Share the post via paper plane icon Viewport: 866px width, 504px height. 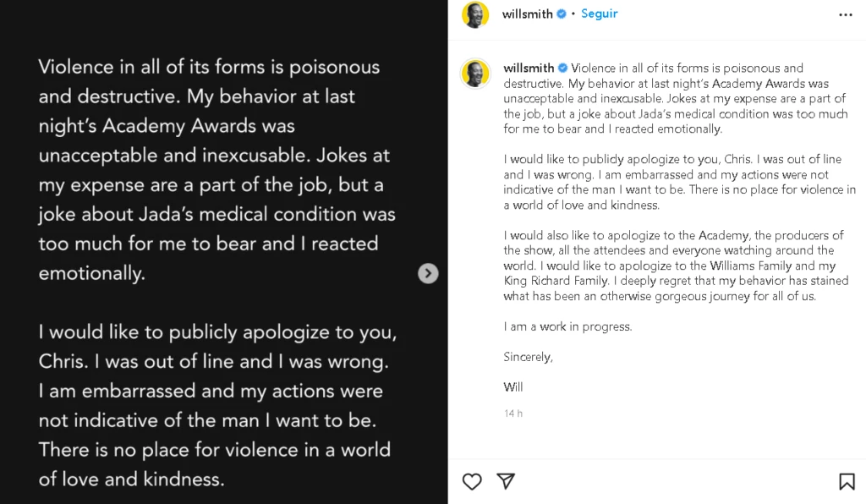pos(506,482)
